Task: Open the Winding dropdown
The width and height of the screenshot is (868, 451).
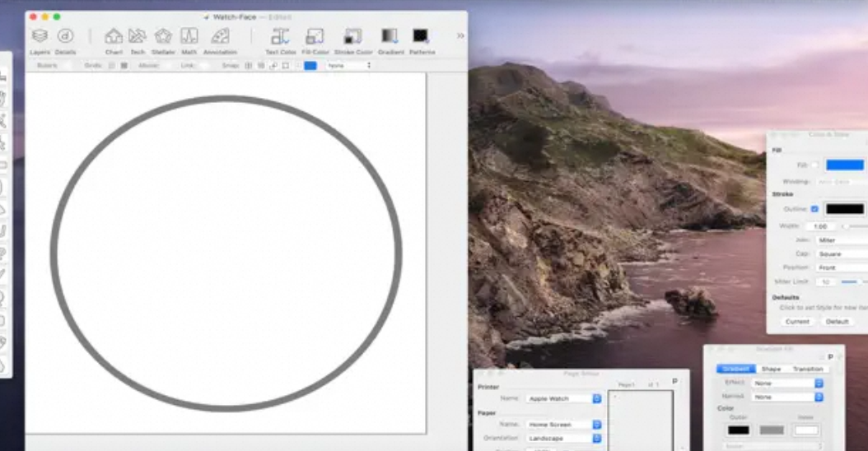Action: click(842, 182)
